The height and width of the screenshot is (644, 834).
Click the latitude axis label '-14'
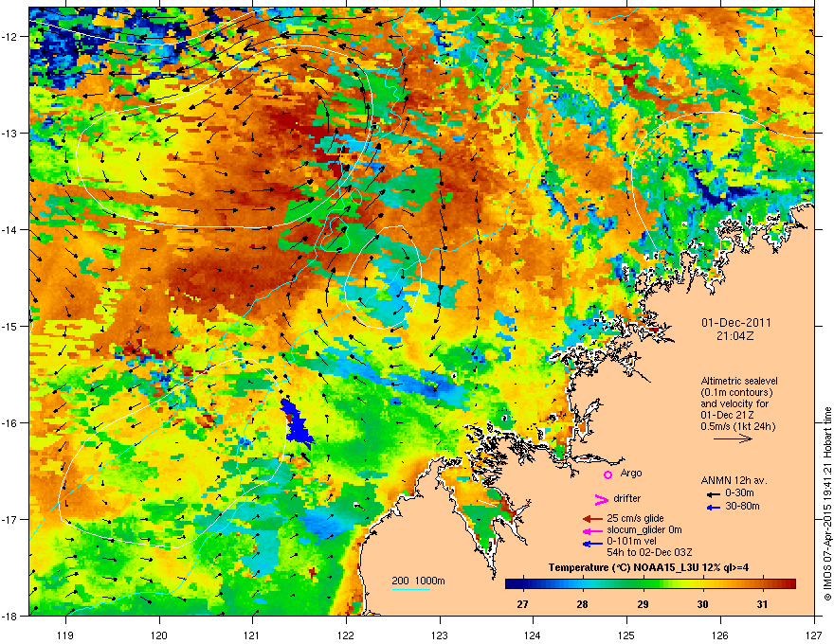(10, 229)
